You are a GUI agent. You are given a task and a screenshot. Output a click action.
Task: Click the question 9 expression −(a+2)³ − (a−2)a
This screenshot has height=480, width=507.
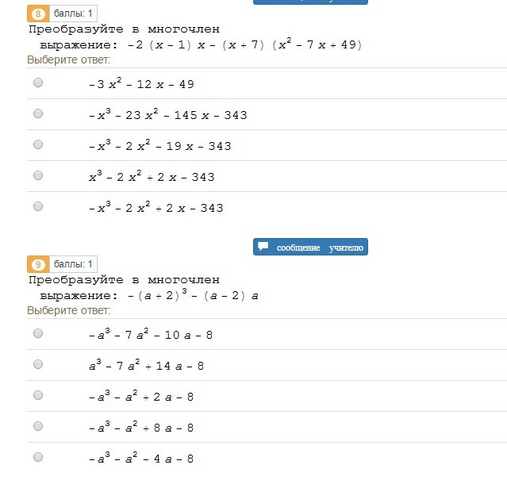[x=193, y=295]
